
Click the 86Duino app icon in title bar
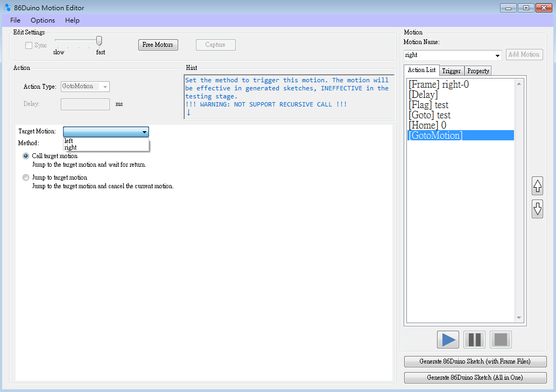(7, 8)
